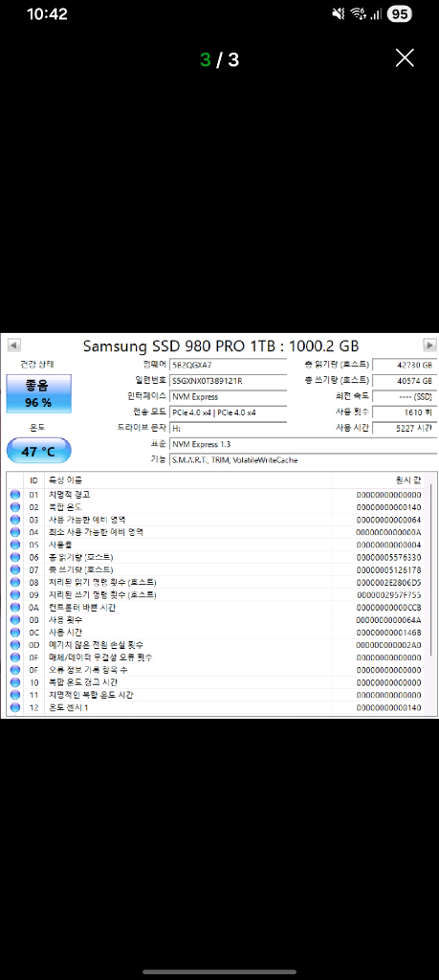
Task: Click raw value 00000005126178
Action: coord(388,570)
